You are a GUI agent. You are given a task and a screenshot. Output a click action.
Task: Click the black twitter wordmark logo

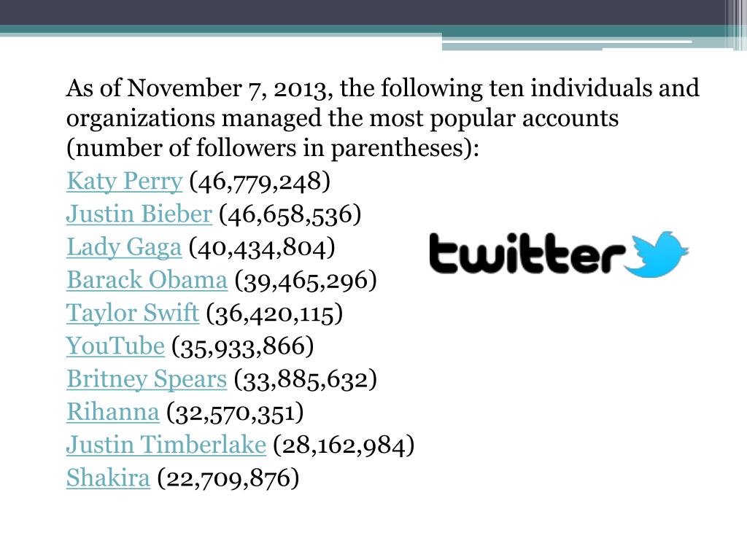click(527, 253)
